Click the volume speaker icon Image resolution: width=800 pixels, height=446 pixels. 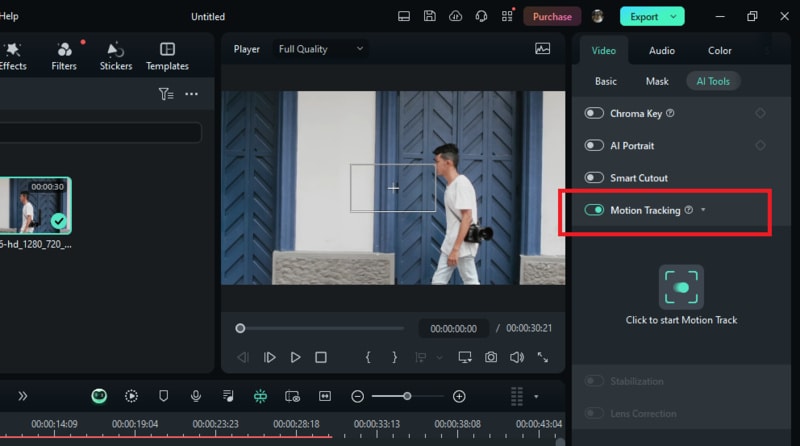pos(517,357)
